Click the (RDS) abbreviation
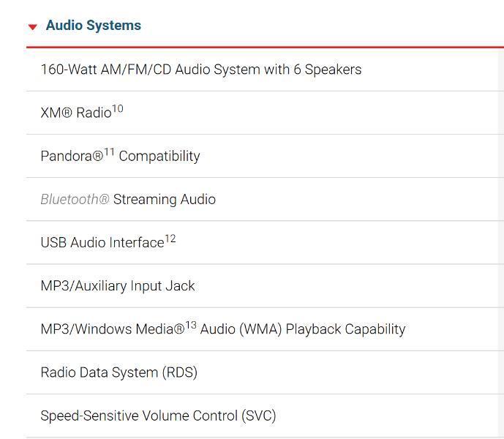Screen dimensions: 504x439 [179, 372]
